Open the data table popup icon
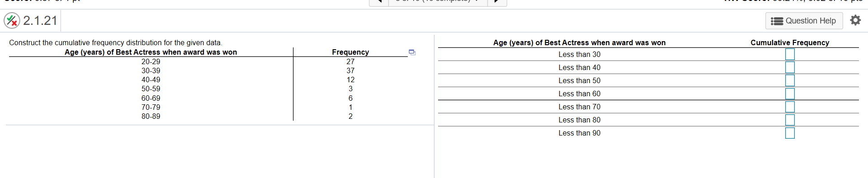 click(x=412, y=52)
